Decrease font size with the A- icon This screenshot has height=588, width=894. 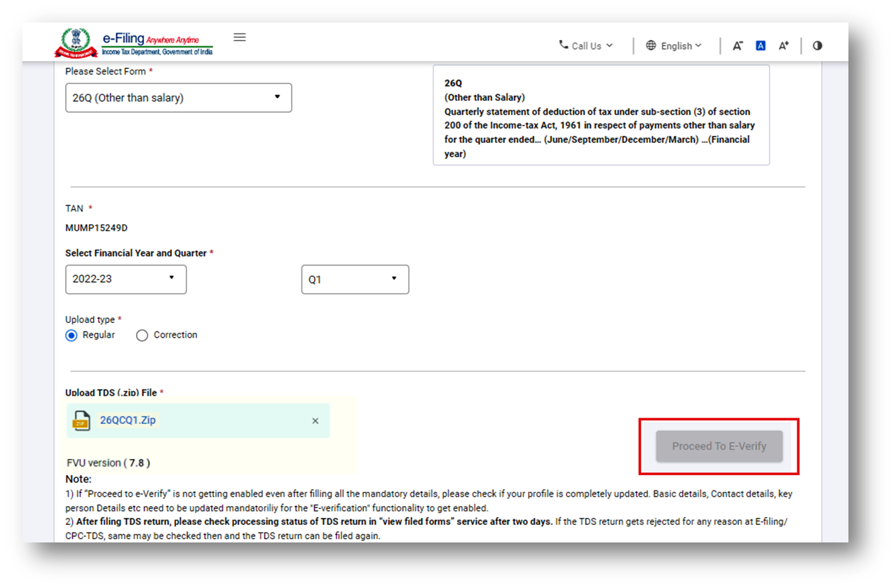coord(737,45)
